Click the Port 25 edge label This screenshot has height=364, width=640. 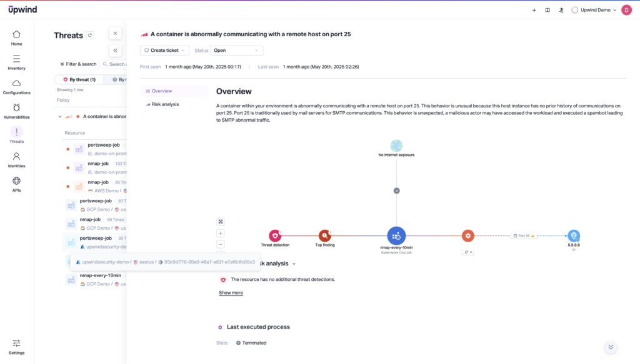[x=524, y=235]
